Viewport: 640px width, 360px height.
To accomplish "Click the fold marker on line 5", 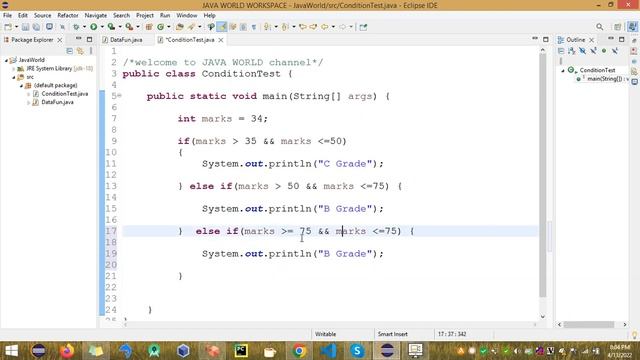I will coord(120,96).
